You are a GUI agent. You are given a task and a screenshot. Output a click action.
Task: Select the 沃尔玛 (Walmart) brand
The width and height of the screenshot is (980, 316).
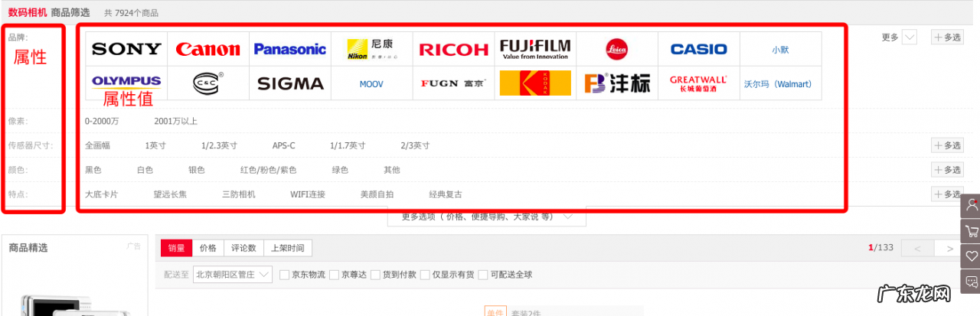tap(779, 84)
